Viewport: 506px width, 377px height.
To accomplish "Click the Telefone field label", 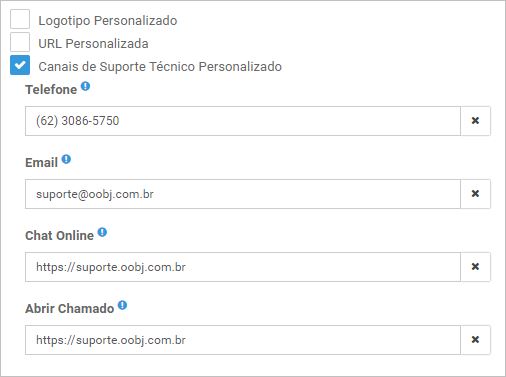I will [51, 90].
